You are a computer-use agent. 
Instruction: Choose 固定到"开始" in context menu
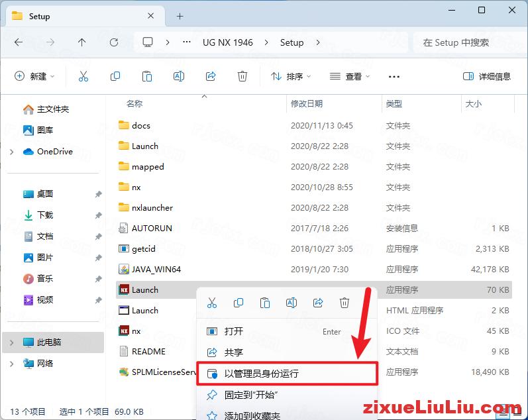point(287,395)
